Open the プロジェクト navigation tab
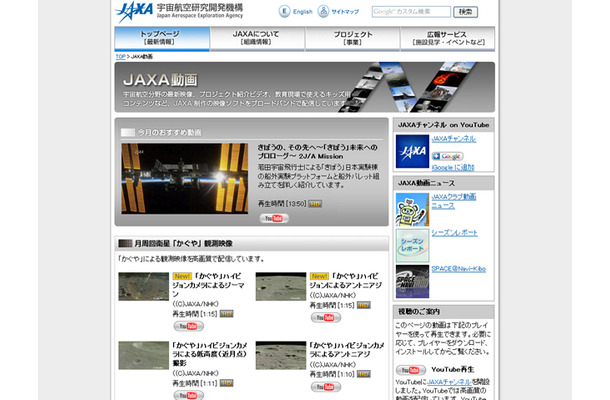The height and width of the screenshot is (400, 610). click(x=352, y=38)
